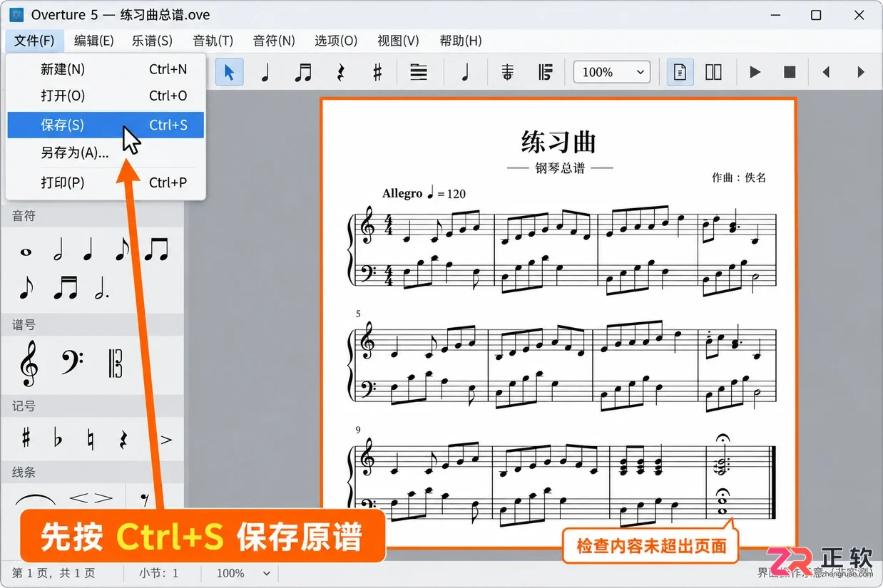Choose the beamed eighth notes toolbar tool
Viewport: 883px width, 588px height.
[x=303, y=72]
